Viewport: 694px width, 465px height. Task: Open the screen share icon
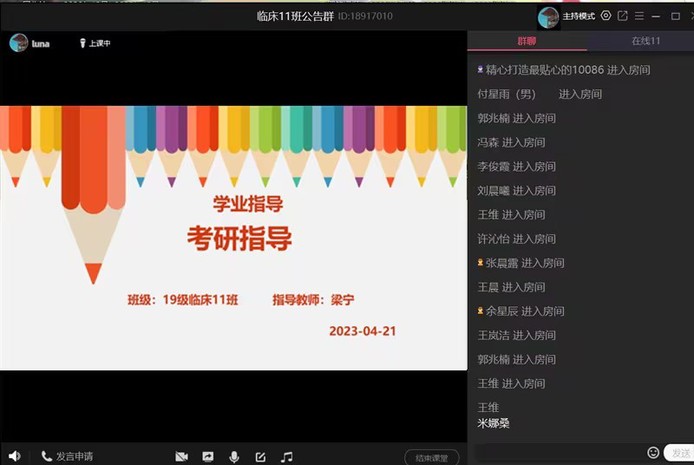tap(208, 457)
